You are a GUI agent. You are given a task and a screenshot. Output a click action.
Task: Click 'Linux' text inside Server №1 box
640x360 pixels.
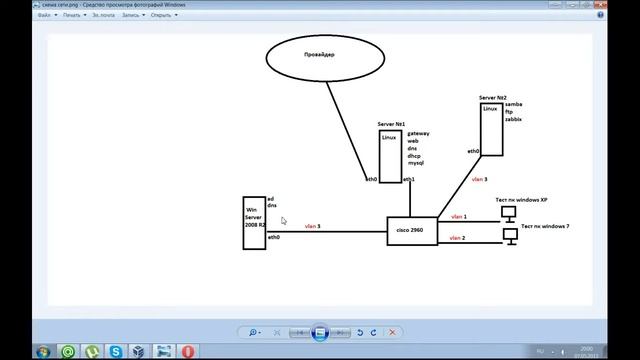389,138
